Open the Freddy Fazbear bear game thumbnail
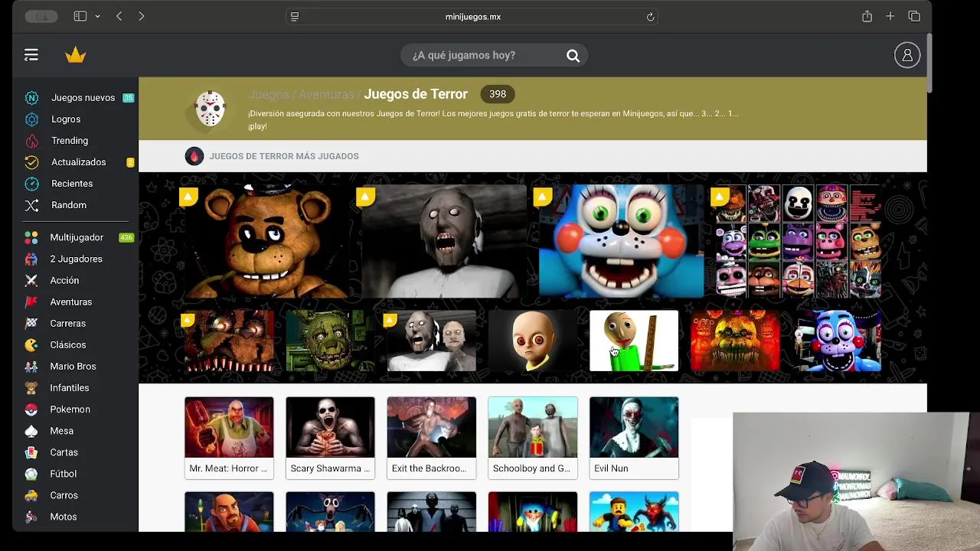 pyautogui.click(x=266, y=241)
